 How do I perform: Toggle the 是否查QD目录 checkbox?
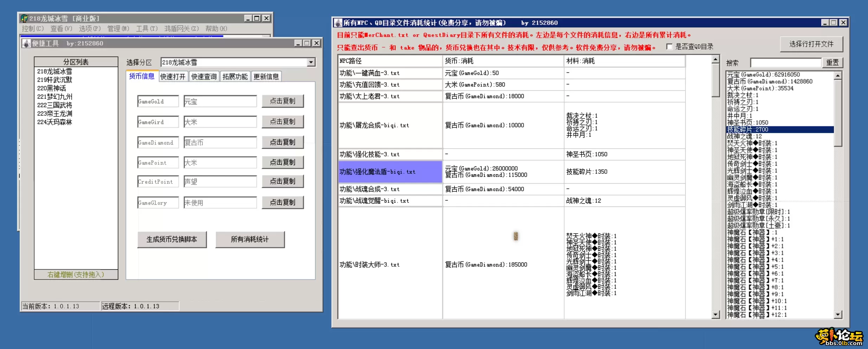point(669,47)
